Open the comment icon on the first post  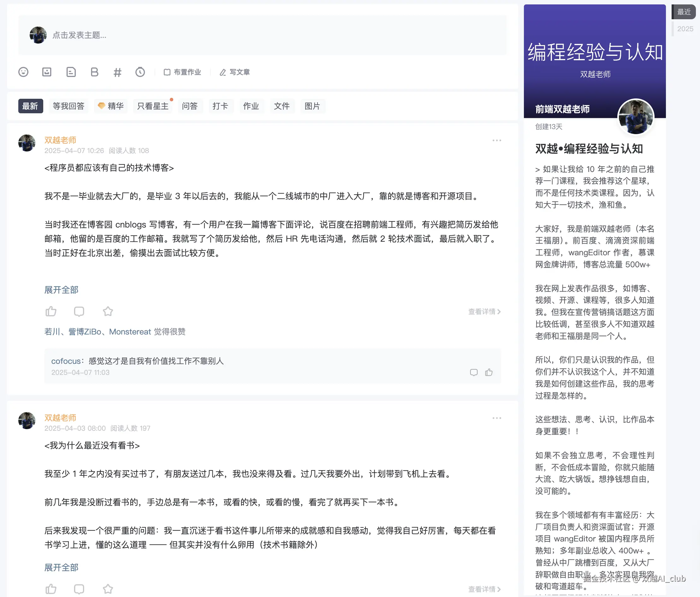click(79, 311)
